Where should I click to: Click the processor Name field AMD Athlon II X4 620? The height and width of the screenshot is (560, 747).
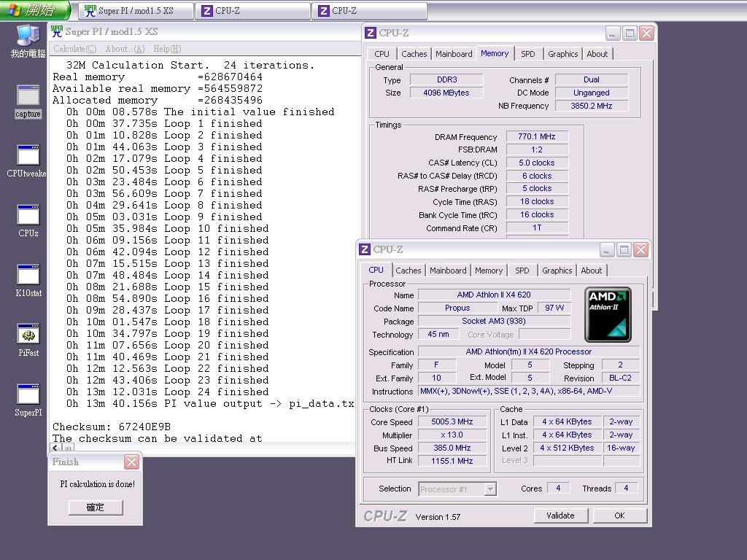click(494, 295)
